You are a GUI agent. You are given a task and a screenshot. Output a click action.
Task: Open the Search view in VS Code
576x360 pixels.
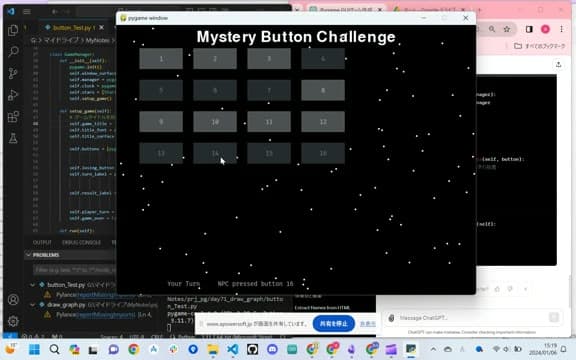pos(13,51)
